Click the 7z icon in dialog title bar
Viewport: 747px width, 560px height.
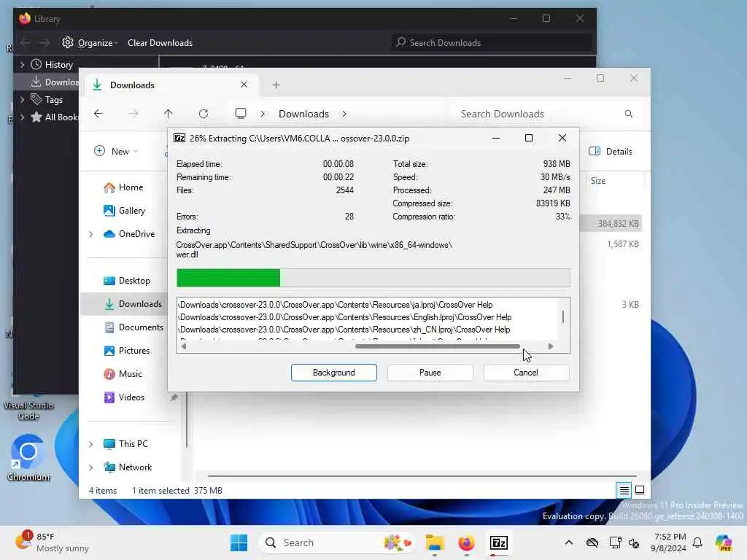179,138
